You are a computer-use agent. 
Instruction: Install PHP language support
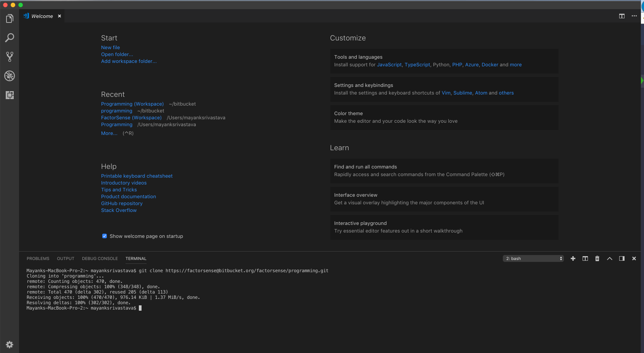(x=457, y=65)
